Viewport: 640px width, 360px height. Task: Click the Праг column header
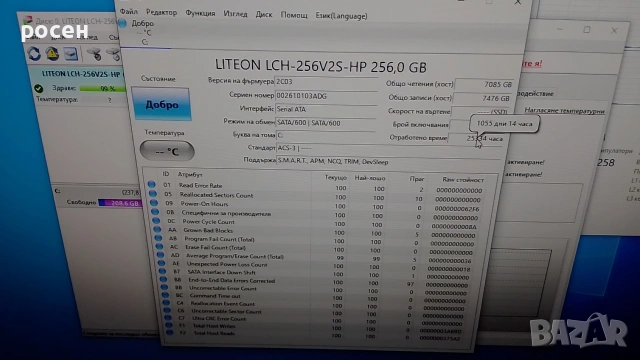pyautogui.click(x=417, y=179)
